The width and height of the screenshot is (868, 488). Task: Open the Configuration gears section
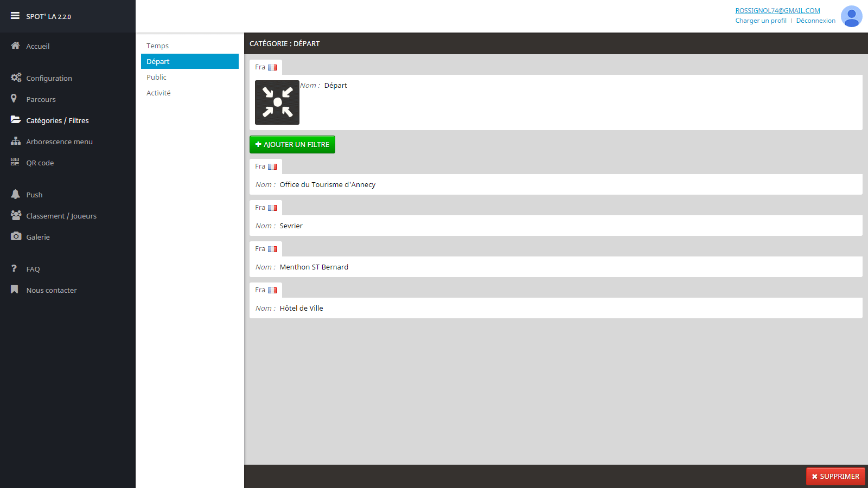point(49,78)
